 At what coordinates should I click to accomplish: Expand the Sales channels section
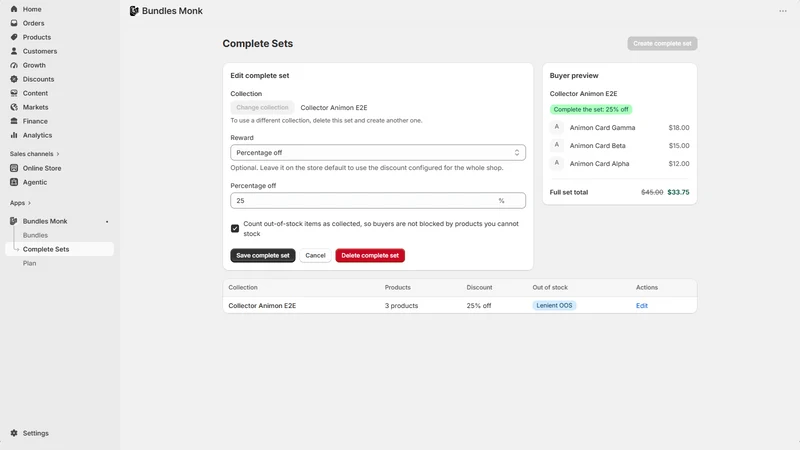(34, 154)
